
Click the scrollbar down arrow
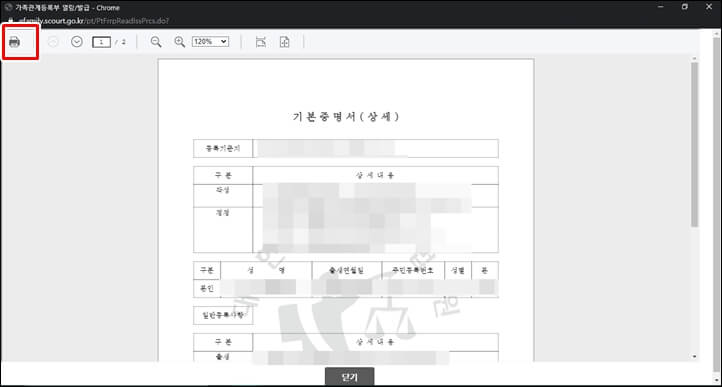pos(694,357)
